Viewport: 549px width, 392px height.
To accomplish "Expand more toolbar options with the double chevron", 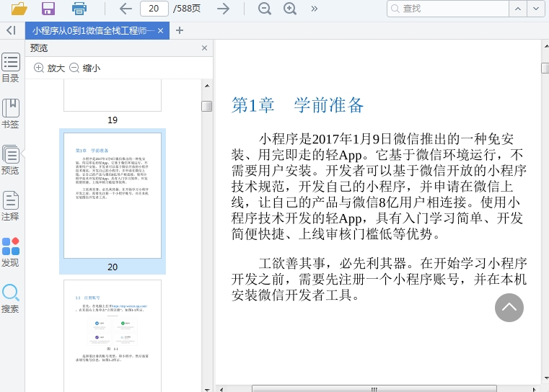I will pyautogui.click(x=314, y=9).
